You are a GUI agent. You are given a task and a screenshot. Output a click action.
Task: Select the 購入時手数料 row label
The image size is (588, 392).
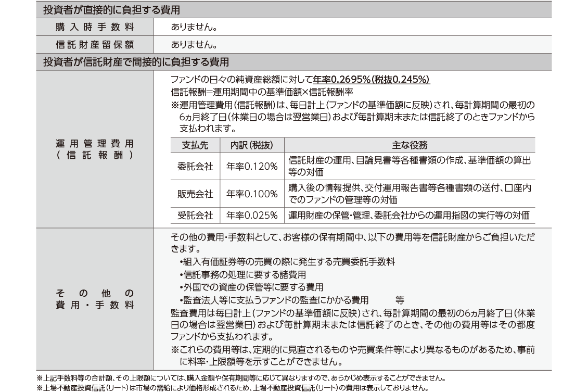click(x=95, y=27)
